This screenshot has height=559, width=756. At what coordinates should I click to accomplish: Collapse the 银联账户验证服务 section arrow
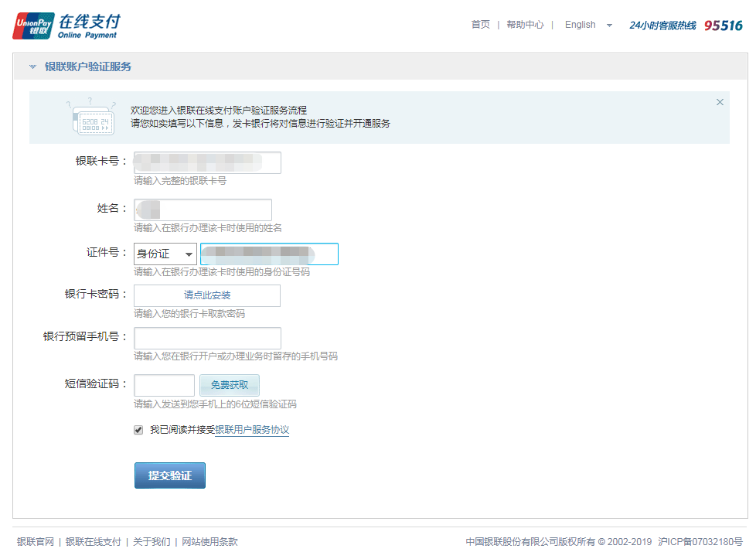[x=32, y=67]
